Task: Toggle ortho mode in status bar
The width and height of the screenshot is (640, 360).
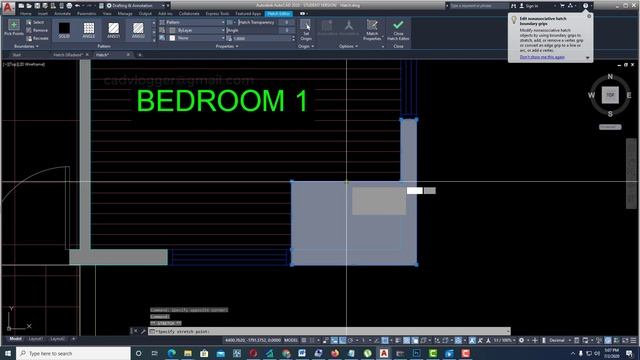Action: 342,340
